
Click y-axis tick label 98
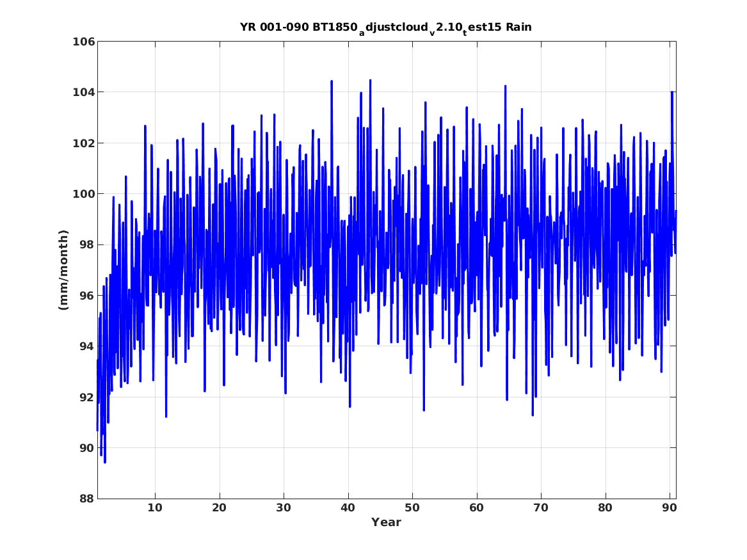click(87, 244)
